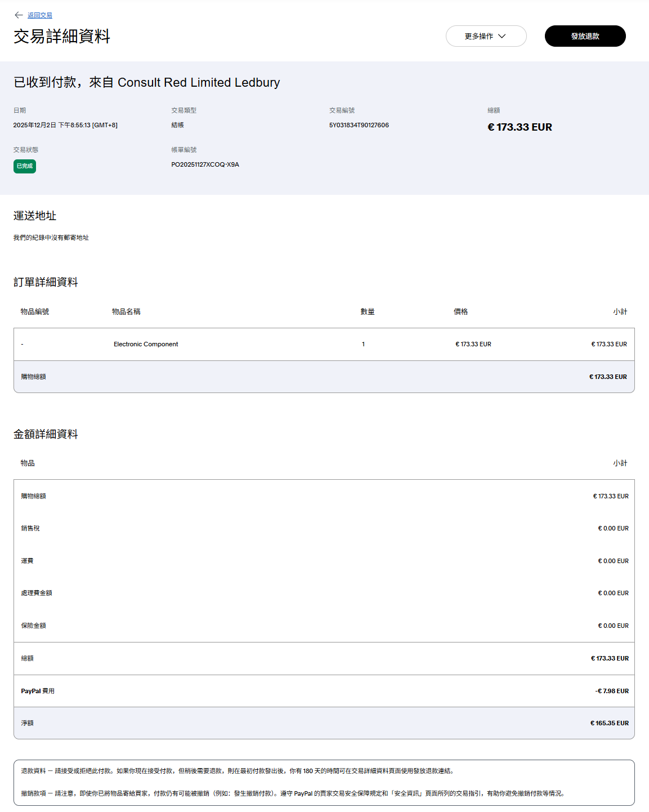Viewport: 649px width, 812px height.
Task: Click invoice number PO20251127XCOQ-X9A
Action: [205, 164]
